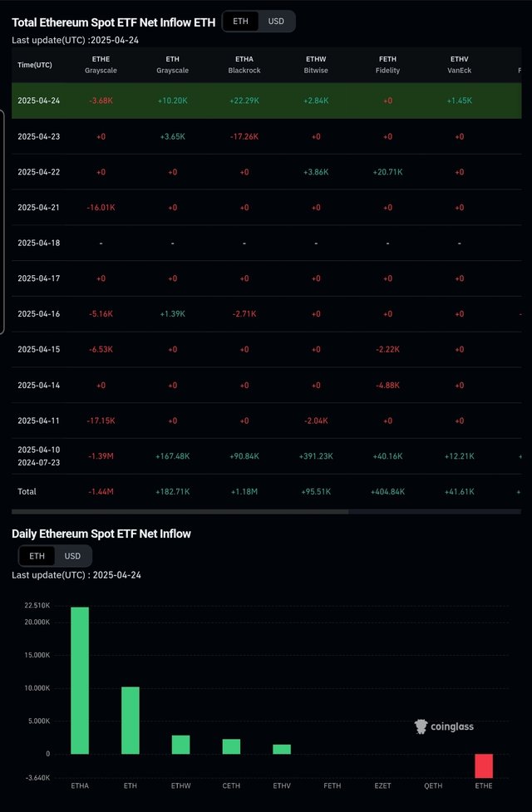Viewport: 532px width, 812px height.
Task: Click the ETHW bar in the chart
Action: tap(180, 745)
